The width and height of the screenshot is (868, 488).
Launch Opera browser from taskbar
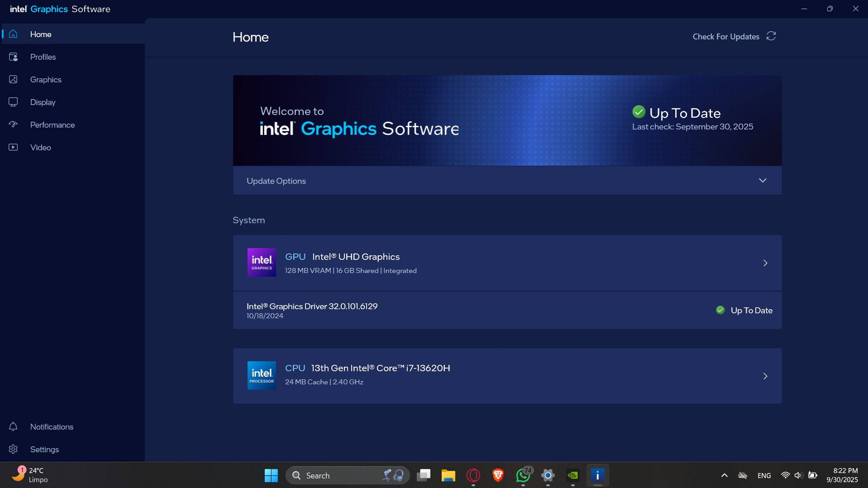pos(473,475)
